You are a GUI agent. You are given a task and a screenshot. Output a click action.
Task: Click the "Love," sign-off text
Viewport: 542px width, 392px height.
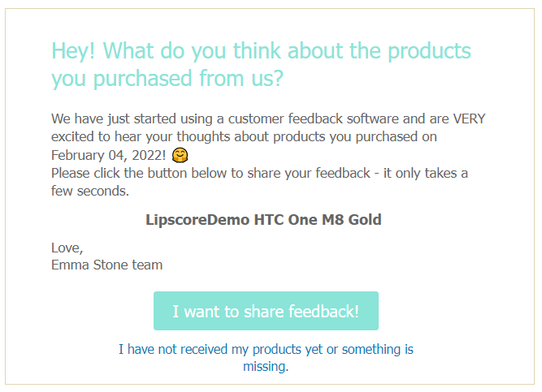tap(67, 248)
